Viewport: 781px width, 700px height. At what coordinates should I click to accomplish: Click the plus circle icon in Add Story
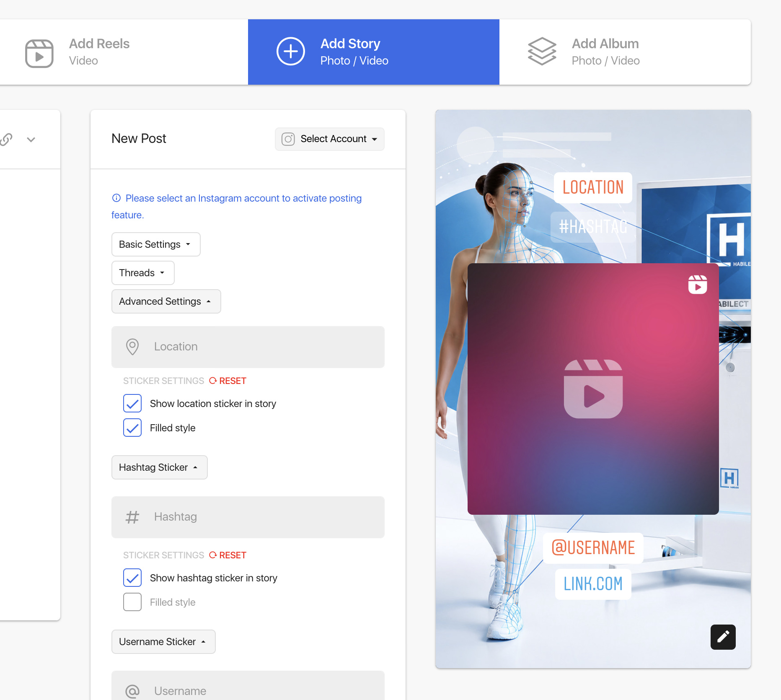[x=291, y=52]
